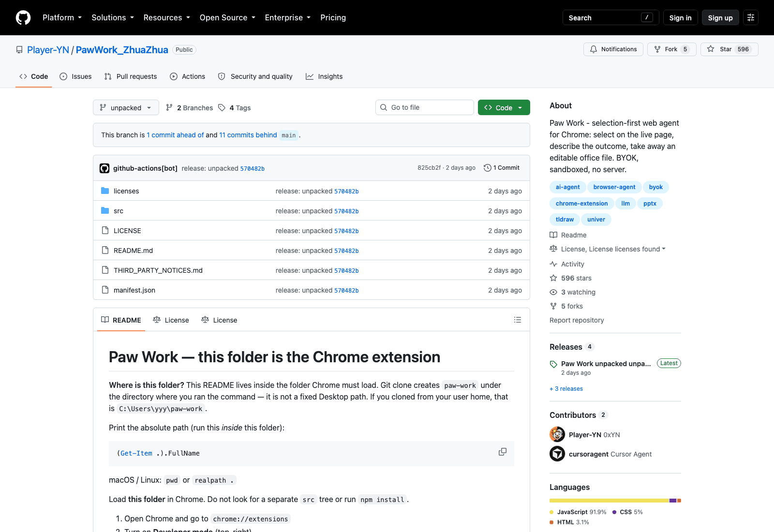The image size is (774, 532).
Task: Click the tldraw topic tag
Action: tap(565, 219)
